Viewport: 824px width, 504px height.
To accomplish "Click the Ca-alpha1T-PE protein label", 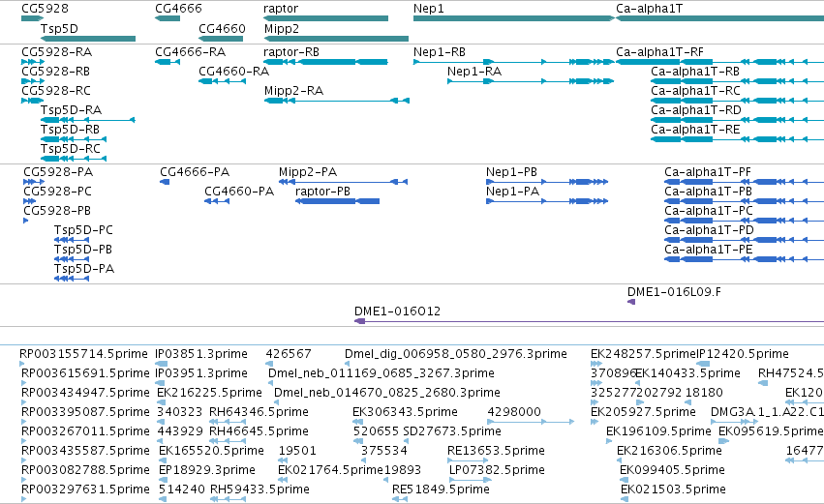I will pyautogui.click(x=709, y=249).
